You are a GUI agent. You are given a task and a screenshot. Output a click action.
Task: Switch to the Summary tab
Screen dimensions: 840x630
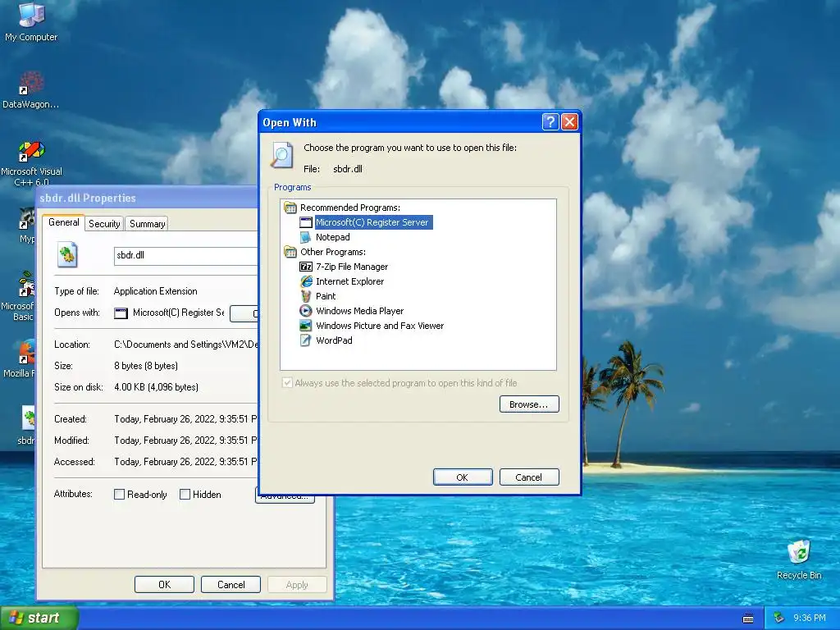pyautogui.click(x=148, y=224)
